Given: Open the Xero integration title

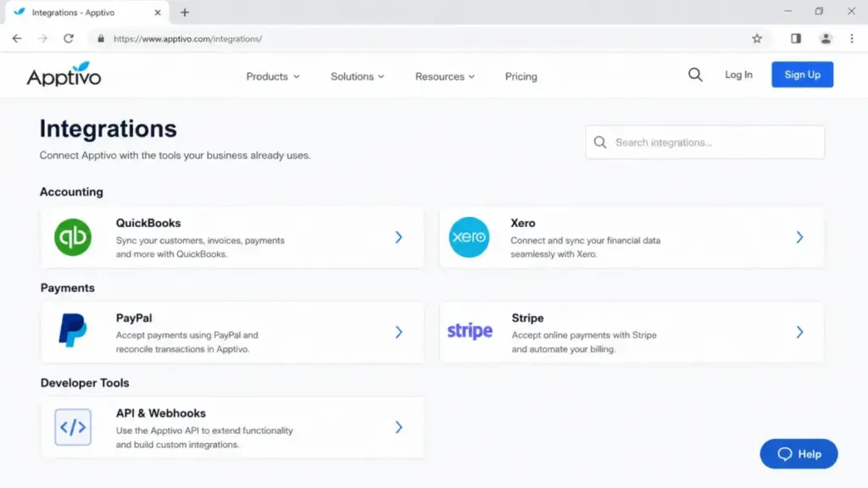Looking at the screenshot, I should [x=522, y=223].
